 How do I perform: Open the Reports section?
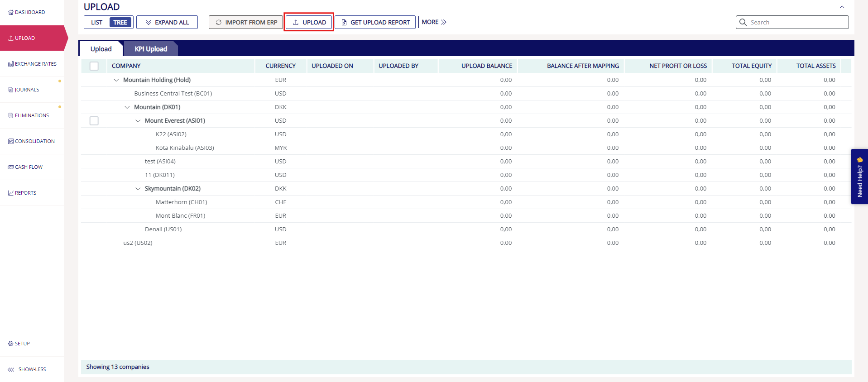[32, 193]
